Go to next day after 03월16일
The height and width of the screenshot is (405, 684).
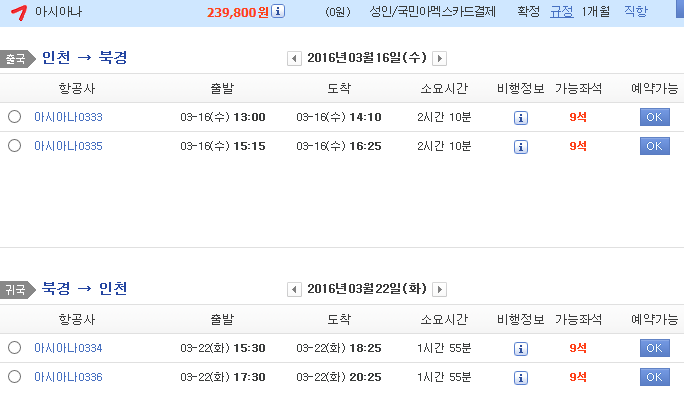(x=439, y=58)
